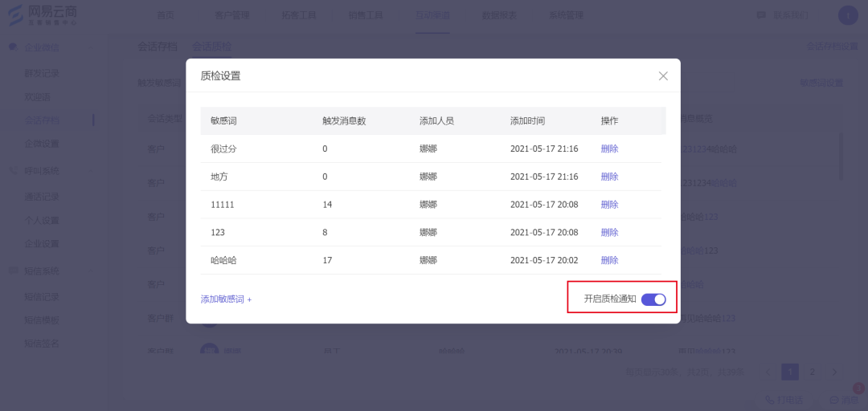Click the 联系我们 chat icon
The height and width of the screenshot is (411, 868).
point(761,15)
